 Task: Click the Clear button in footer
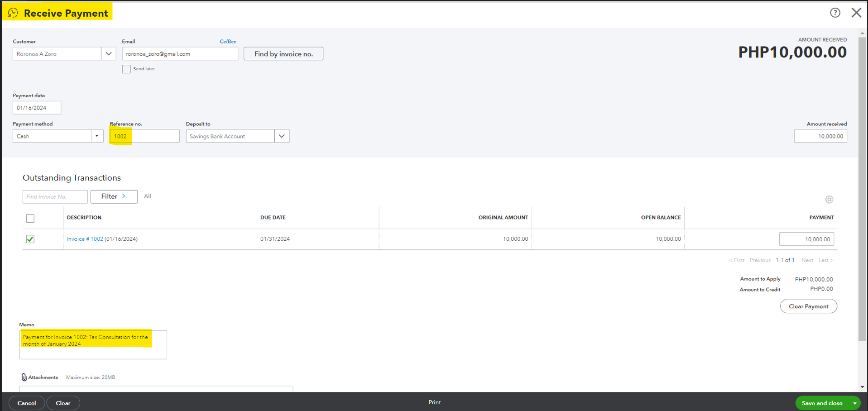click(63, 403)
